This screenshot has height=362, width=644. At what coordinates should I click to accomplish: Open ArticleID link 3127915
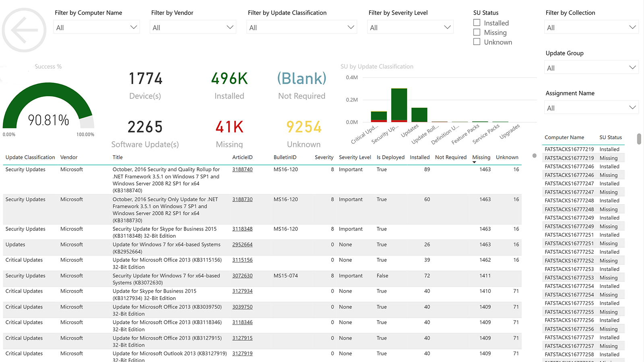coord(242,338)
